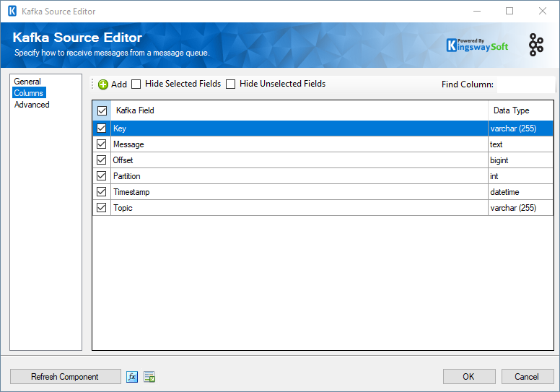
Task: Uncheck the Partition field checkbox
Action: pos(102,176)
